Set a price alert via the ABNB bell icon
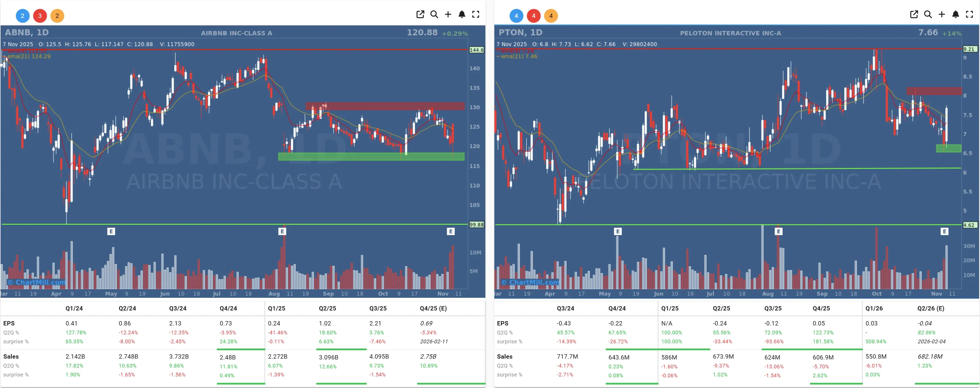Viewport: 980px width, 388px height. 462,14
